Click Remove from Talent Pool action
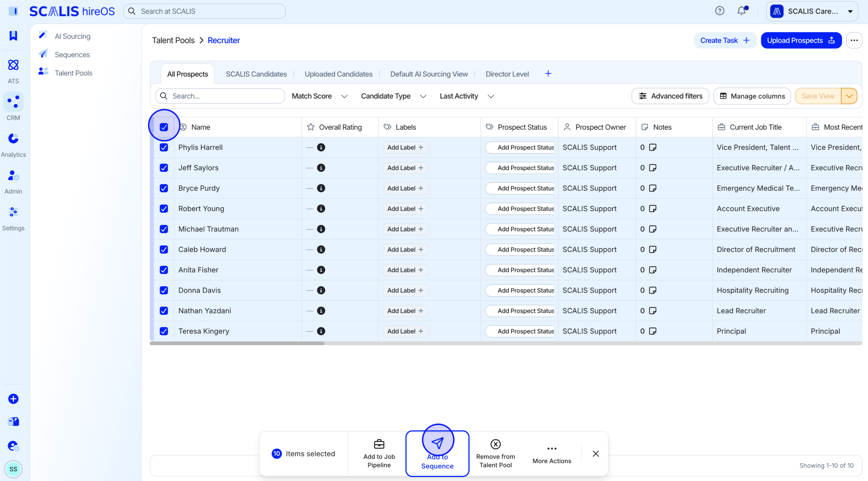Viewport: 868px width, 481px height. pyautogui.click(x=495, y=454)
